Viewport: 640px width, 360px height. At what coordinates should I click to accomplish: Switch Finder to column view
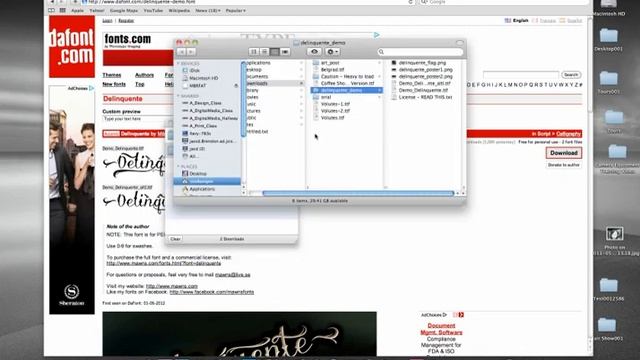pyautogui.click(x=274, y=52)
